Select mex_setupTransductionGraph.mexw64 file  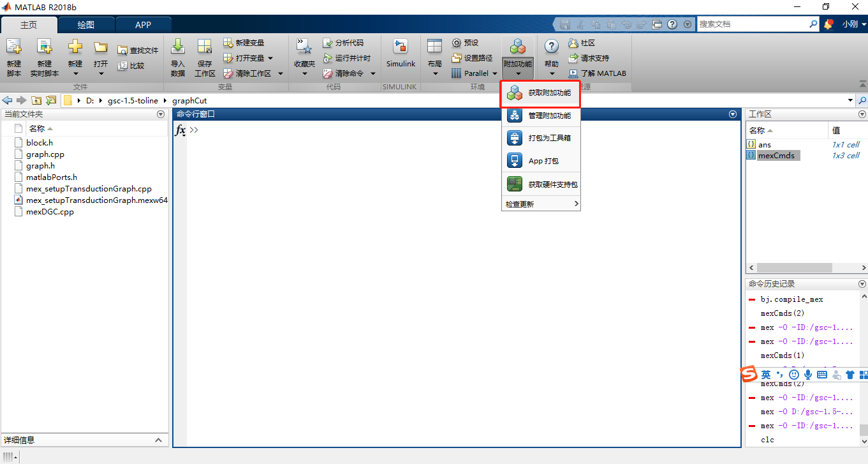point(97,200)
